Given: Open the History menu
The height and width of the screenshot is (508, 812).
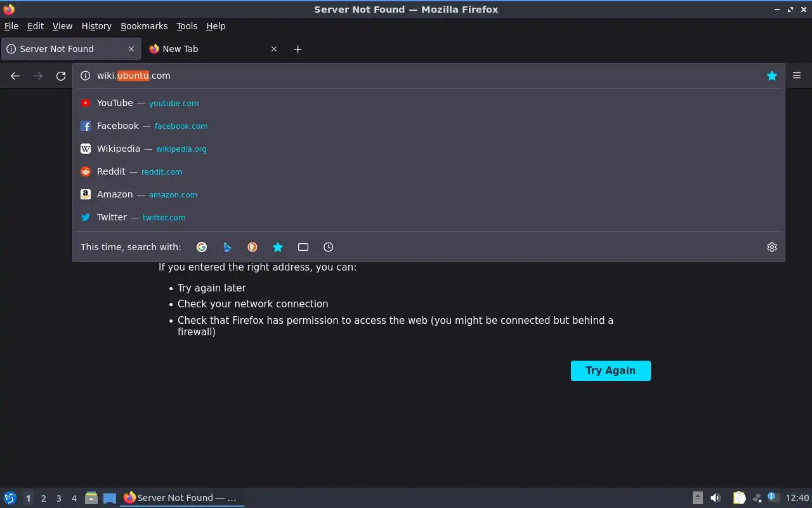Looking at the screenshot, I should click(96, 26).
